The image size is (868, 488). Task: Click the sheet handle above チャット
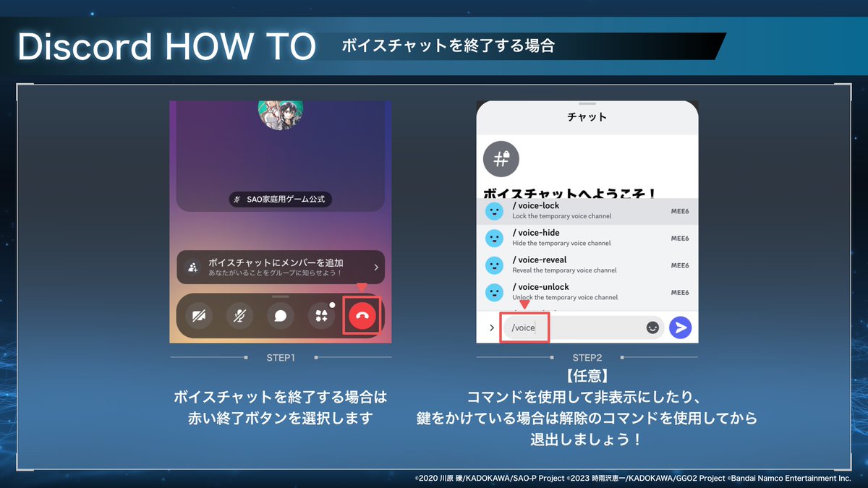(x=587, y=104)
